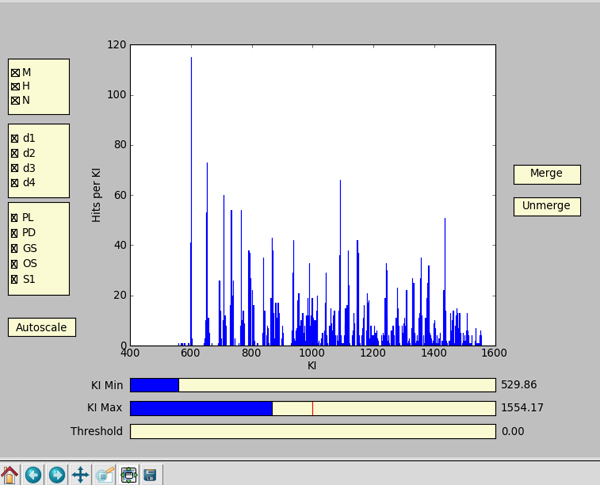Open the Configure subplots tool
Image resolution: width=600 pixels, height=485 pixels.
tap(129, 474)
